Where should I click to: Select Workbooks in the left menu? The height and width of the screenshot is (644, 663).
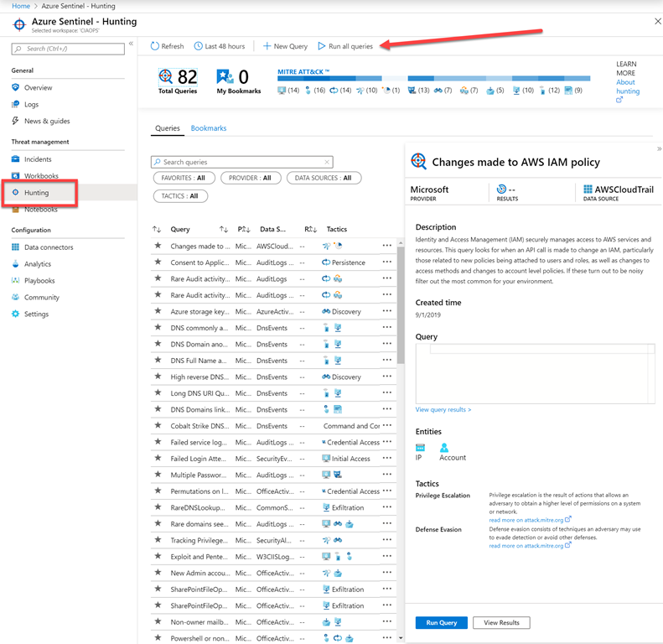(x=41, y=176)
